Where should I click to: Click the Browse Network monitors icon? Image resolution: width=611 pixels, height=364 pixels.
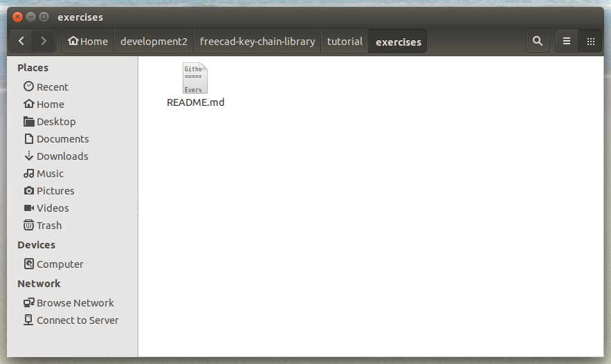click(x=28, y=302)
